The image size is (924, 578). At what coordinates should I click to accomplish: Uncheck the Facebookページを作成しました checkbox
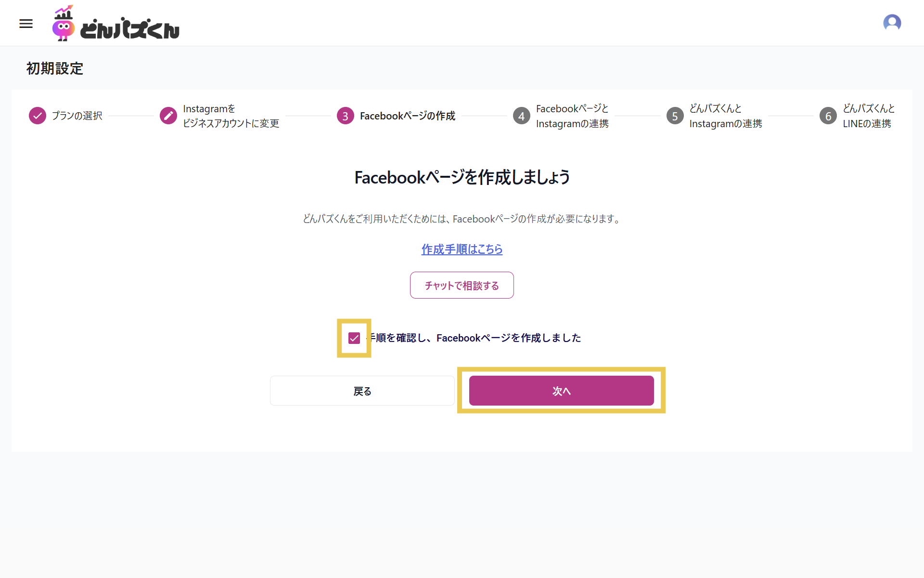[354, 338]
